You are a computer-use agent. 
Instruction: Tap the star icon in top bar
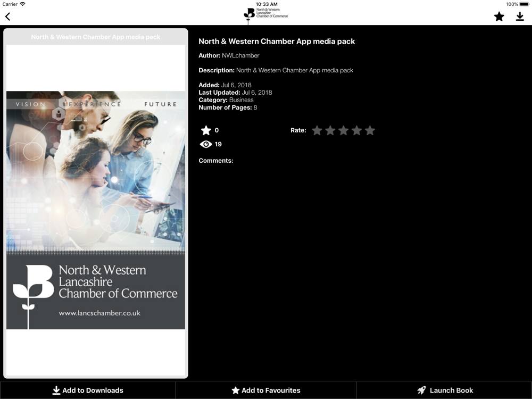(499, 16)
